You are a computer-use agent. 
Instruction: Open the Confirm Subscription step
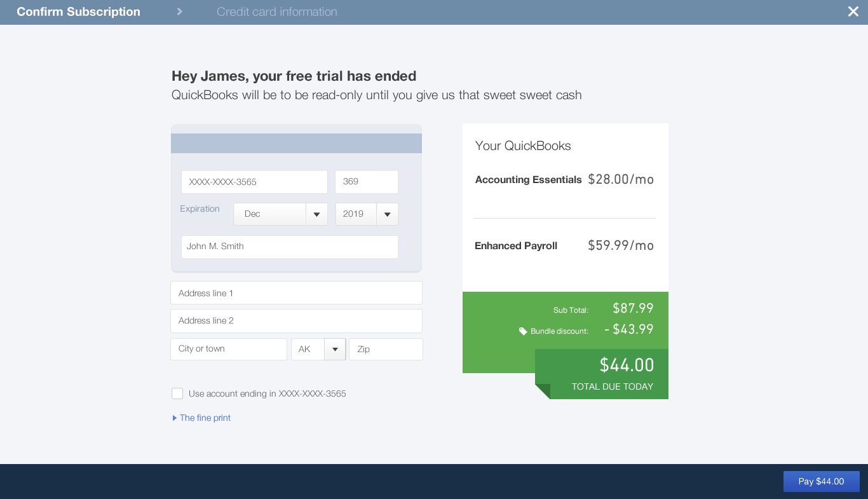pos(78,11)
